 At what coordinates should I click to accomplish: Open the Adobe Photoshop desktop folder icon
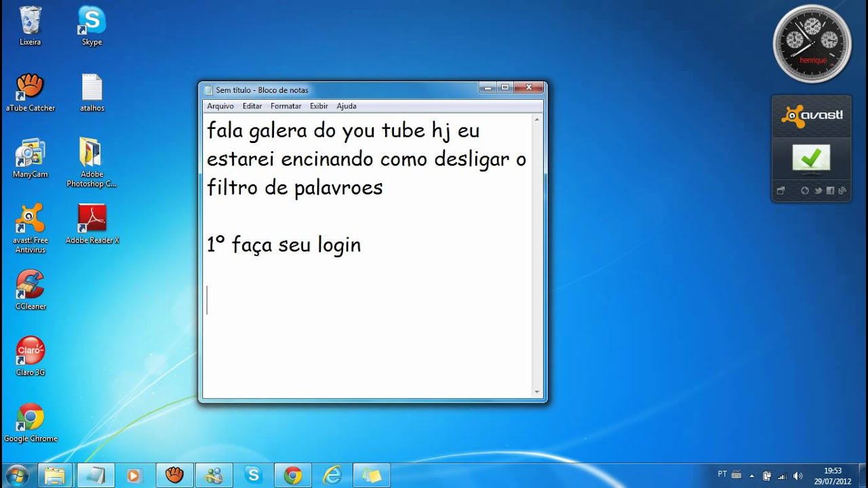(x=92, y=163)
